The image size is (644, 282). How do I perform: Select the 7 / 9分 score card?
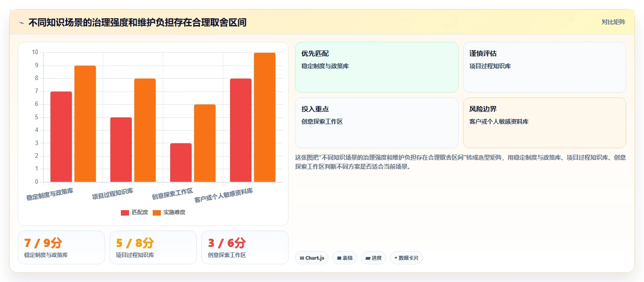tap(61, 247)
